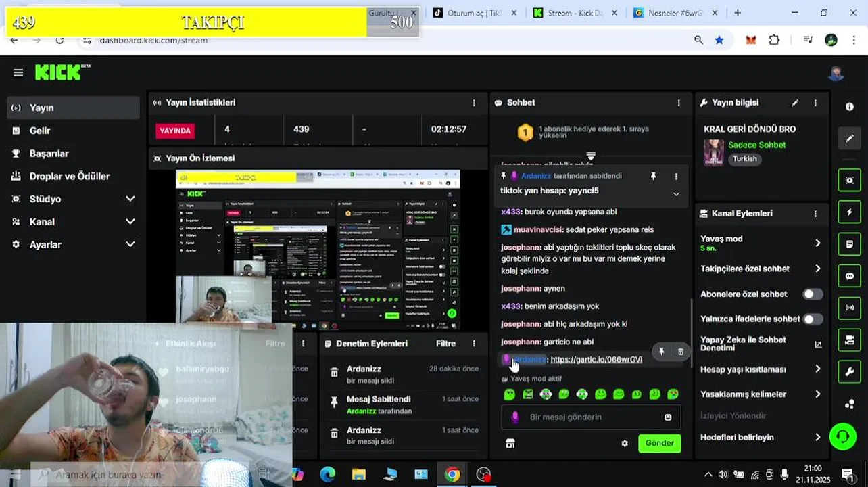The height and width of the screenshot is (487, 868).
Task: Bookmark page with the star icon
Action: click(719, 40)
